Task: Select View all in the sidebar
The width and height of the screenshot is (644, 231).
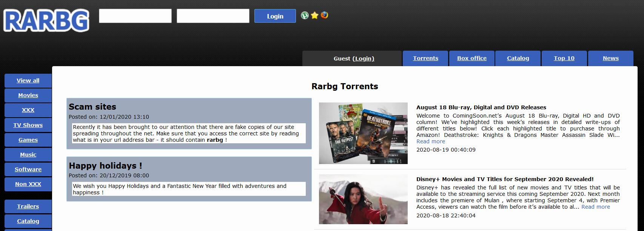Action: pyautogui.click(x=28, y=81)
